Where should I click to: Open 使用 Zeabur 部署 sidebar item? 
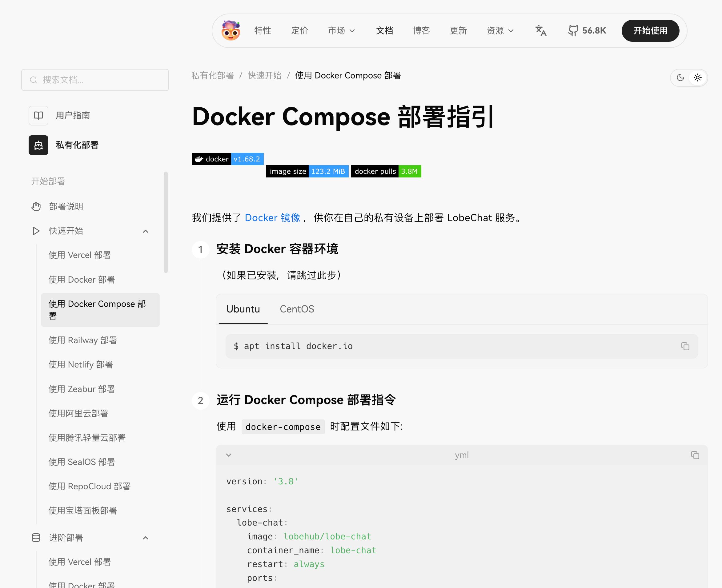[82, 389]
